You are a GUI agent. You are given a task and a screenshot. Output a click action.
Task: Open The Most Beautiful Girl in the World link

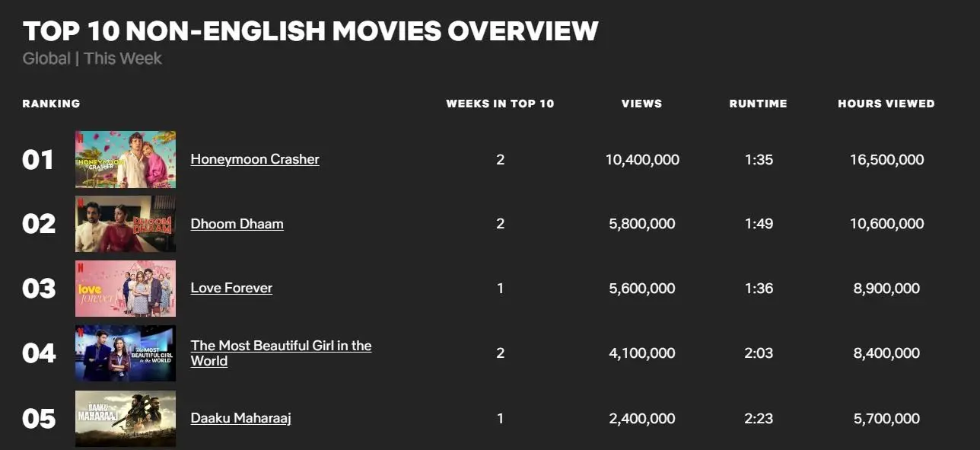click(281, 353)
